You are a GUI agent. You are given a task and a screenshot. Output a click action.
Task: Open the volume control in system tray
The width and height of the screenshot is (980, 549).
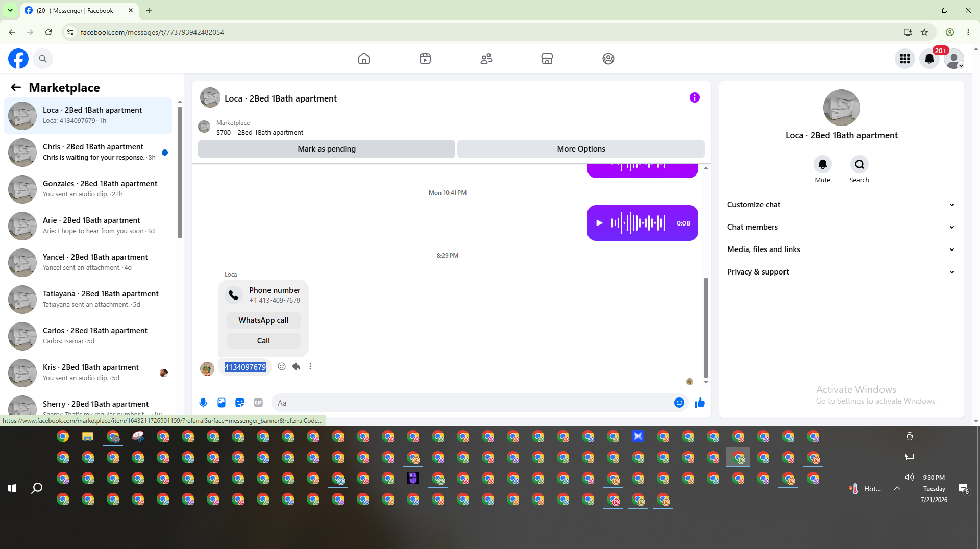click(x=910, y=477)
